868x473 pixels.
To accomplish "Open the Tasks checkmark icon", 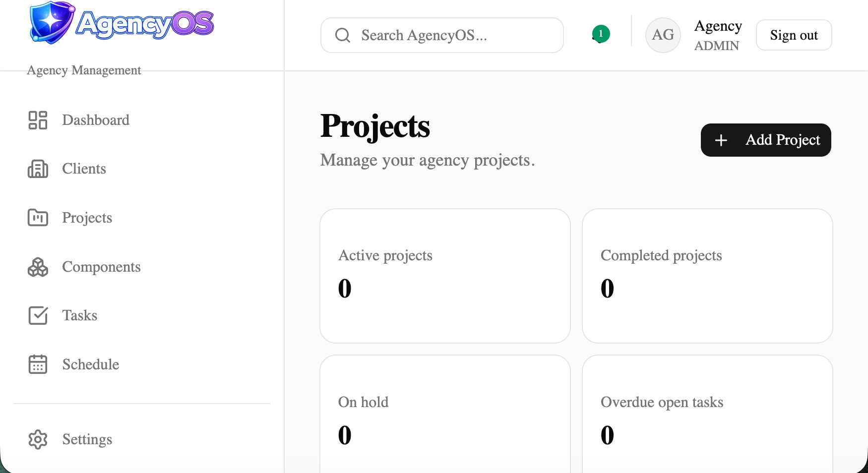I will (38, 315).
